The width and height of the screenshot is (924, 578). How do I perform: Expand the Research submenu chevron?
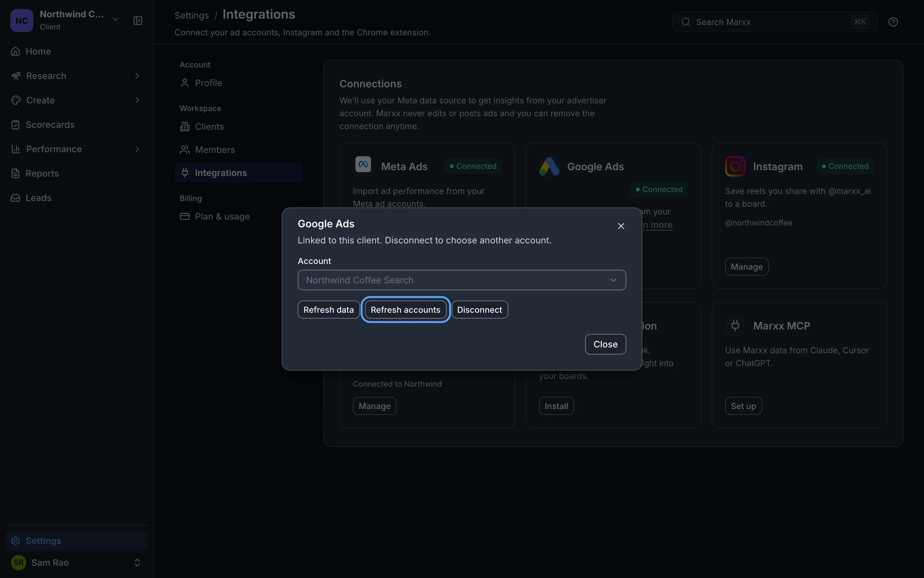click(137, 76)
